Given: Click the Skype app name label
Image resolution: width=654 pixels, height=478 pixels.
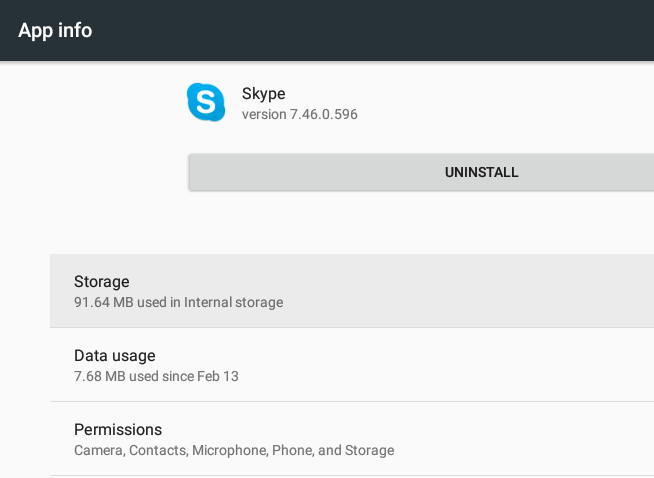Looking at the screenshot, I should tap(264, 93).
